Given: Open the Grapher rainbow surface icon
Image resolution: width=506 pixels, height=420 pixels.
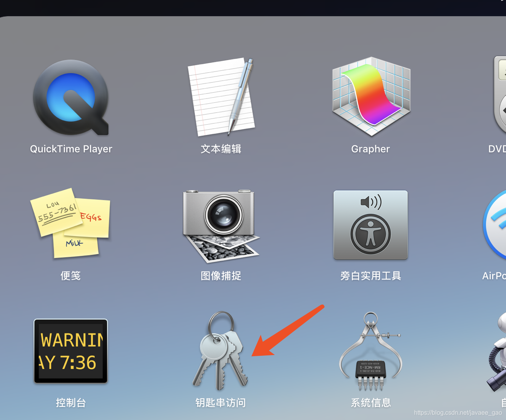Looking at the screenshot, I should 371,96.
